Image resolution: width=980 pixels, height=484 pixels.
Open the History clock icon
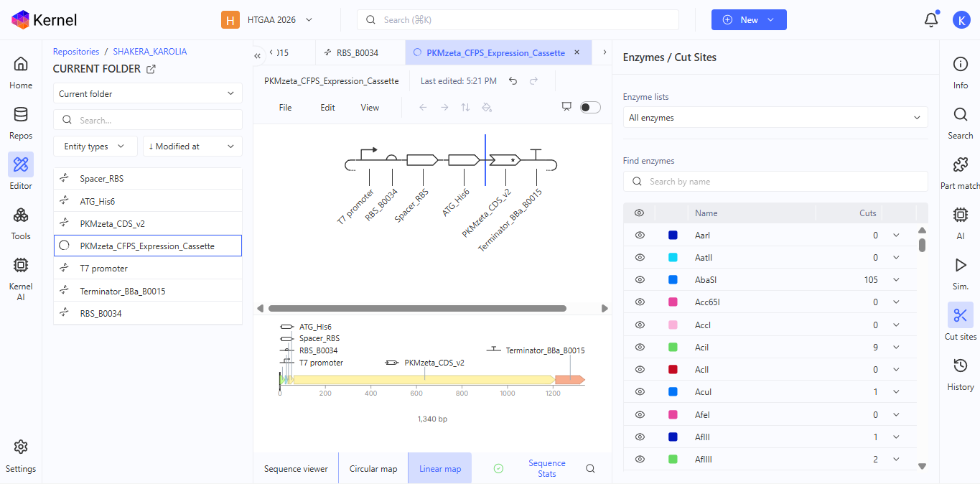[x=961, y=366]
